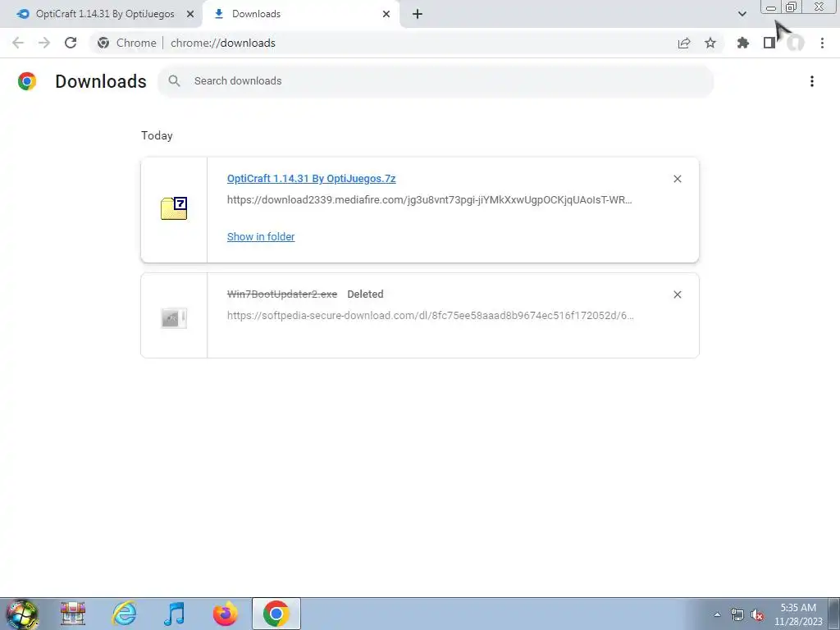Focus the Search downloads field
840x630 pixels.
436,81
